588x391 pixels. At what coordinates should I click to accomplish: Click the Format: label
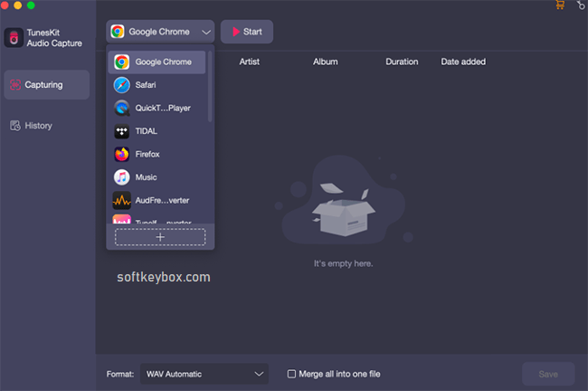coord(120,374)
